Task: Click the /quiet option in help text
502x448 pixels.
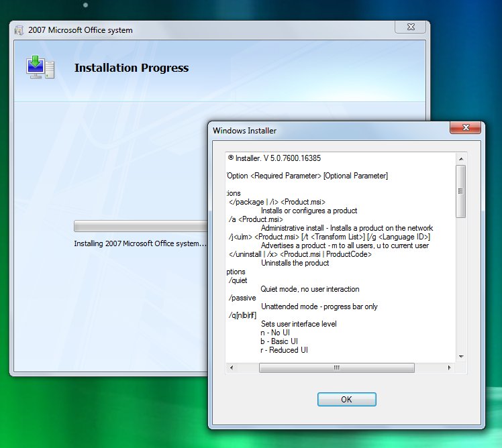Action: click(x=240, y=280)
